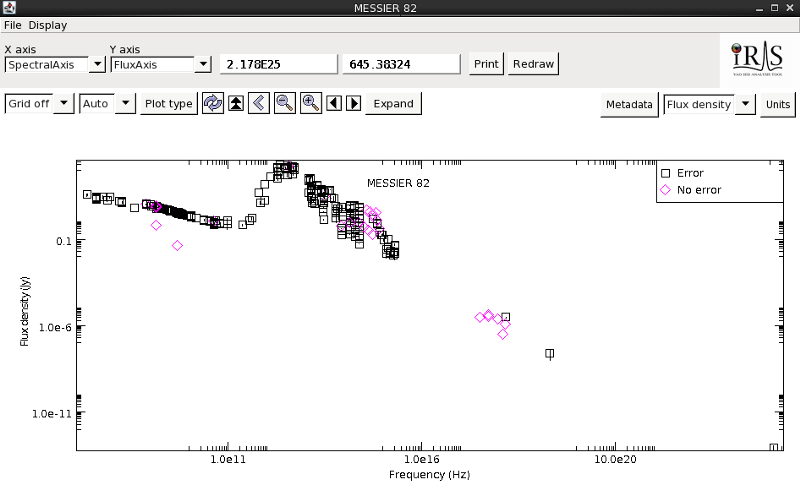Open the Metadata window
The width and height of the screenshot is (800, 498).
[x=629, y=105]
